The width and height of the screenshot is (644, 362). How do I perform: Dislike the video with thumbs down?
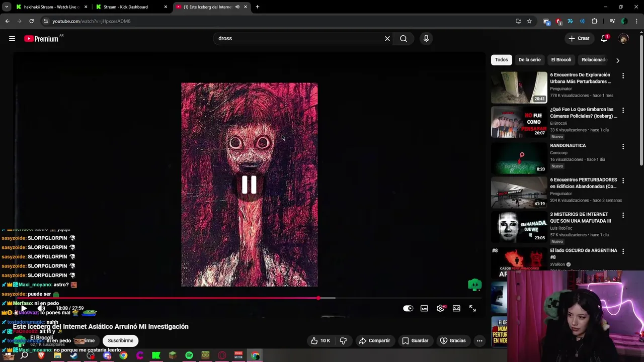click(343, 340)
